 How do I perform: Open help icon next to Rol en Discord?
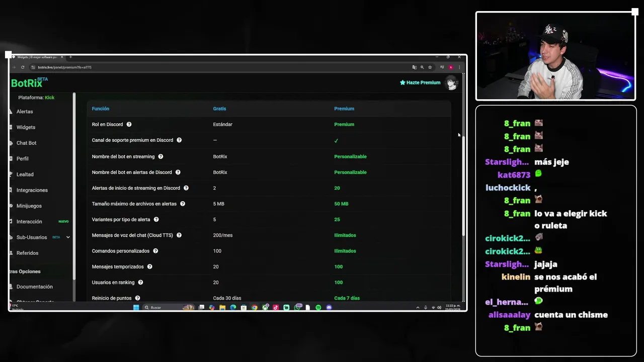(x=129, y=124)
